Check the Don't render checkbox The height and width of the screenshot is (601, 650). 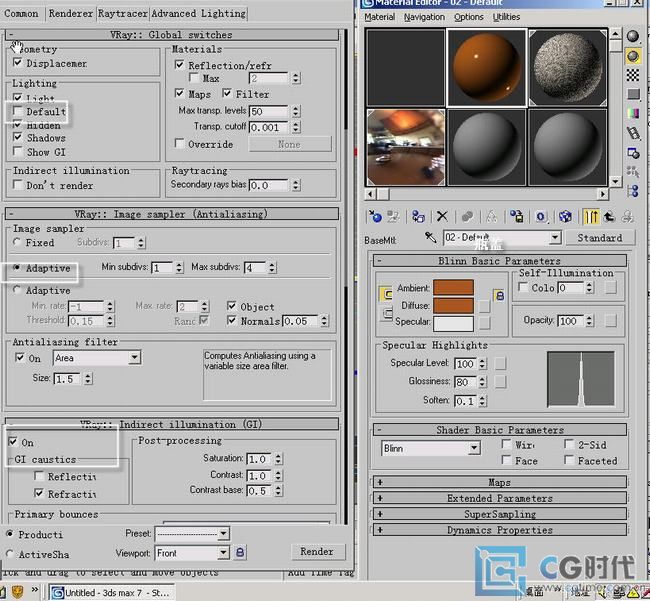(18, 185)
